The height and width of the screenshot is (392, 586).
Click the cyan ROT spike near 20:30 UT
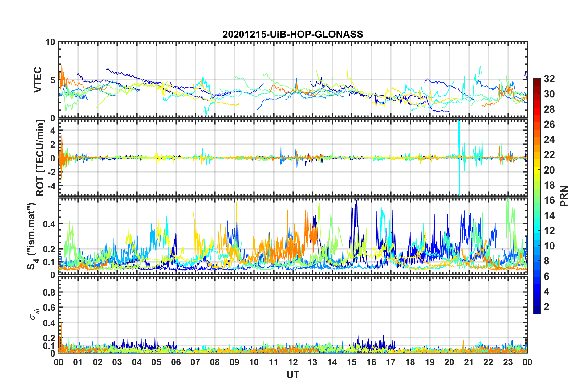(x=459, y=157)
